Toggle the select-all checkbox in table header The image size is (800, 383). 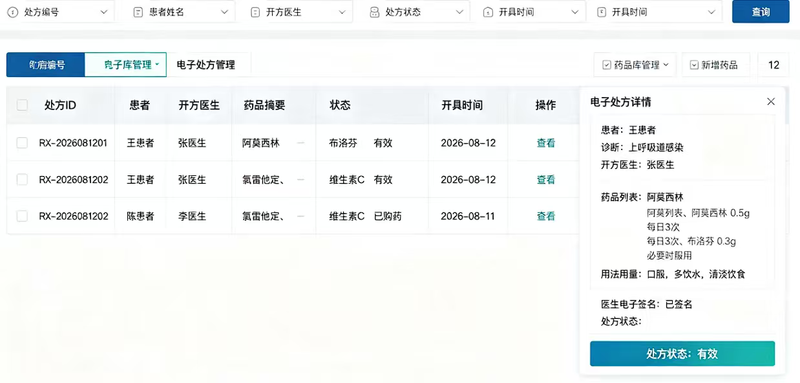pyautogui.click(x=22, y=105)
